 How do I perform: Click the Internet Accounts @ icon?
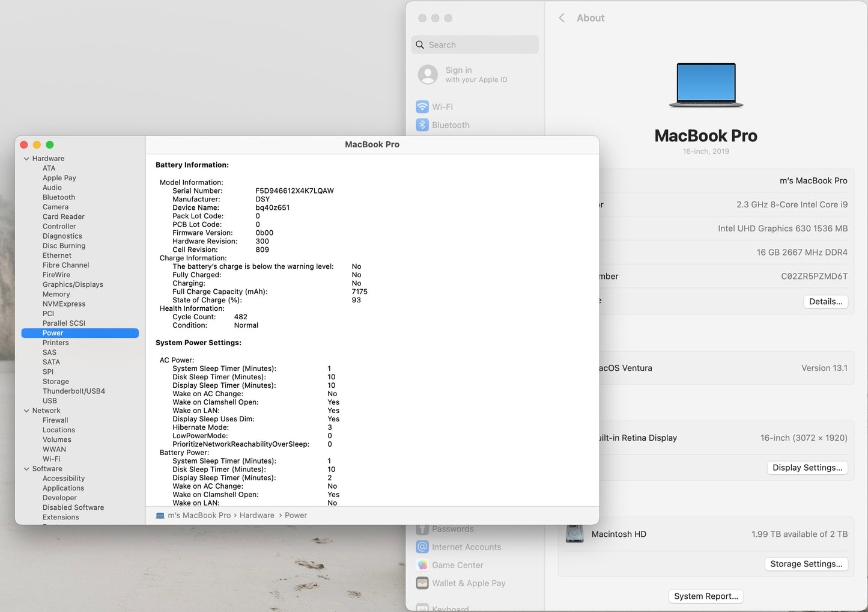[422, 546]
